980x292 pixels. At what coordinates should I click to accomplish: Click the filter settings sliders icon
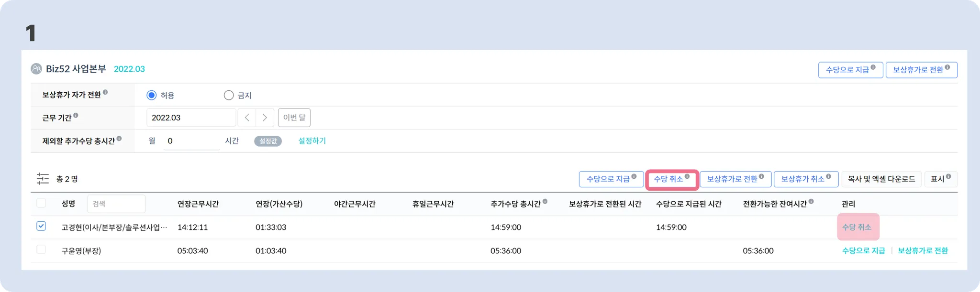pyautogui.click(x=43, y=179)
